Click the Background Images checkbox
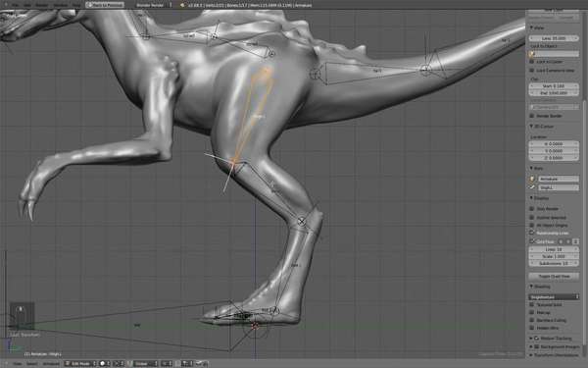 click(x=537, y=346)
